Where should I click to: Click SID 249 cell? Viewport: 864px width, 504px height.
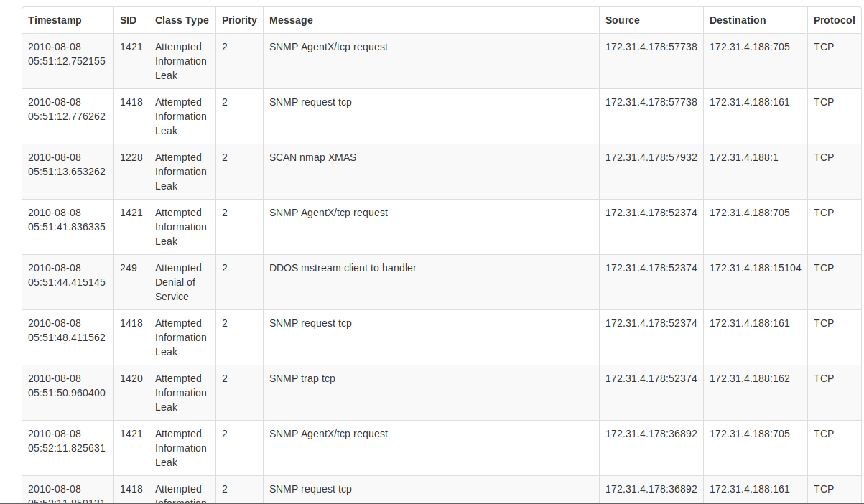click(x=129, y=268)
